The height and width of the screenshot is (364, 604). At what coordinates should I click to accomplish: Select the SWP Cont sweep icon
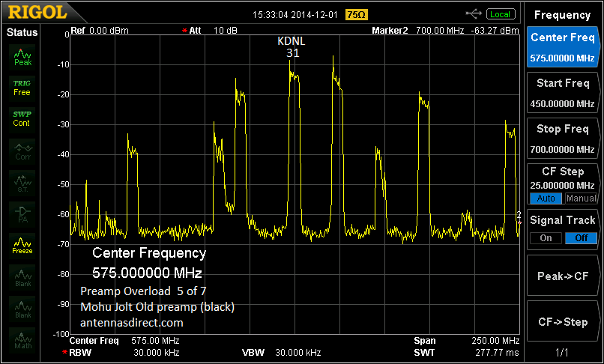coord(22,118)
